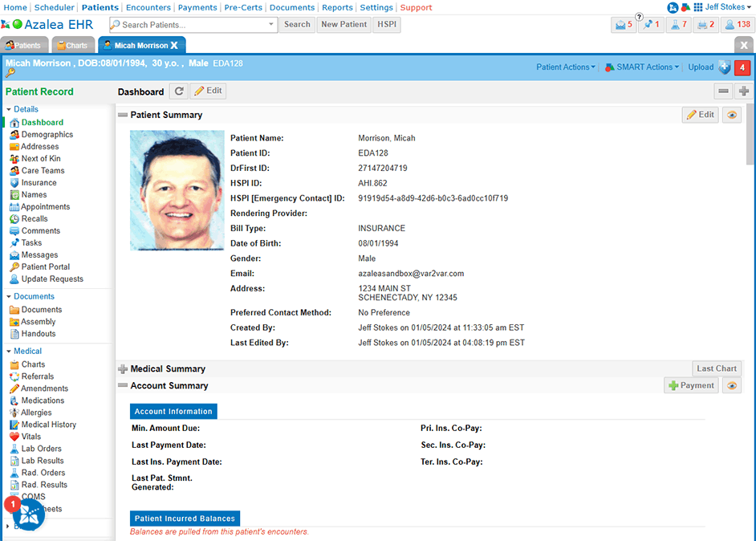This screenshot has height=541, width=756.
Task: Toggle visibility eye in Account Summary
Action: [x=731, y=385]
